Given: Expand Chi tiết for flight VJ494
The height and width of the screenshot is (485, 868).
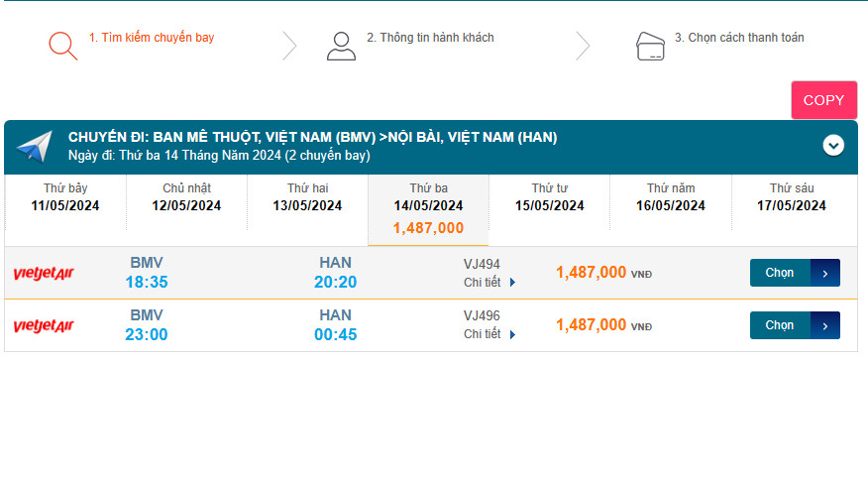Looking at the screenshot, I should (x=489, y=282).
